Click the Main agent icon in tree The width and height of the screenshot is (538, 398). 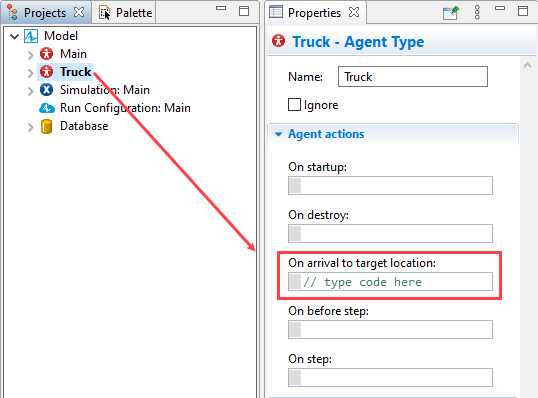46,54
